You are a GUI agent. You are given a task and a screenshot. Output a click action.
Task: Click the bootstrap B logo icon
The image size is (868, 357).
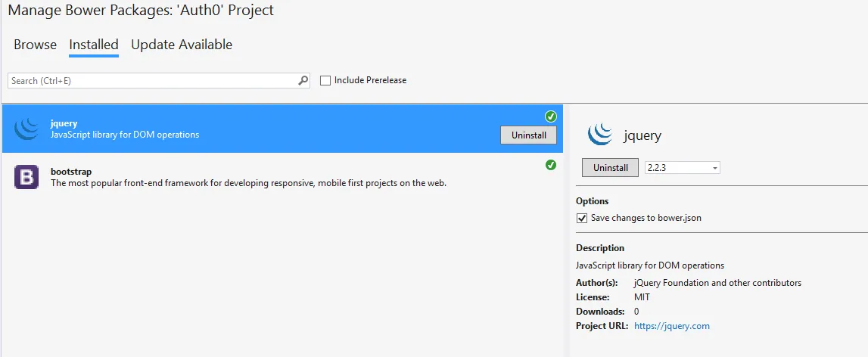click(26, 177)
